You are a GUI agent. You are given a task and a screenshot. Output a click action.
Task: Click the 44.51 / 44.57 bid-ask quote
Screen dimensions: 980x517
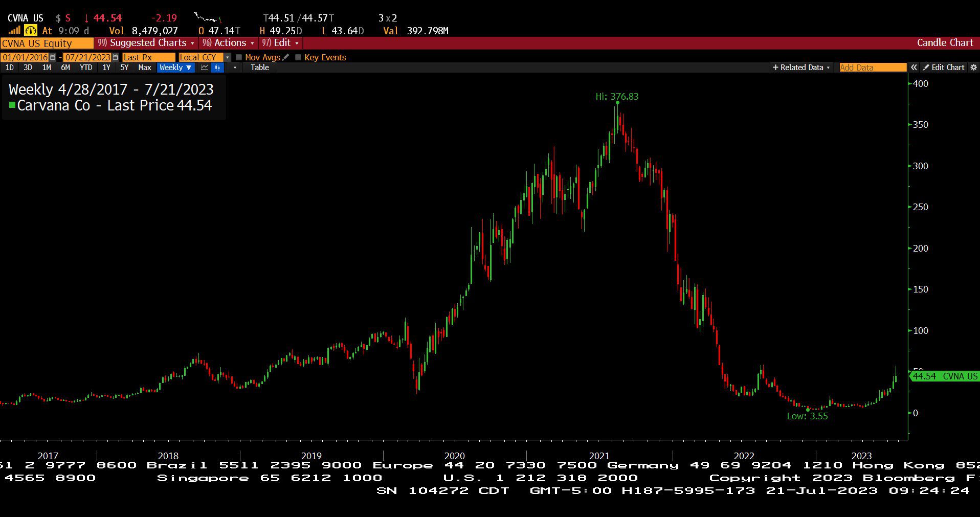click(299, 18)
